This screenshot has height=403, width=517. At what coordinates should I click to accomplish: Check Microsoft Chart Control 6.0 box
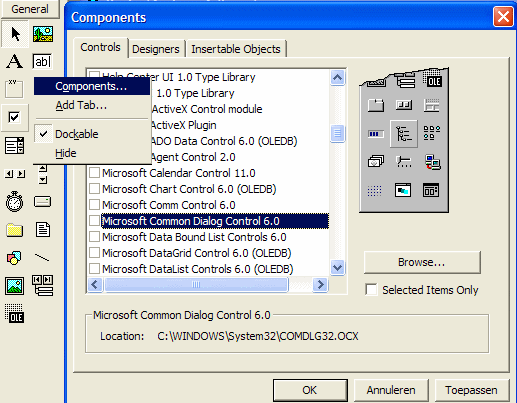point(95,189)
